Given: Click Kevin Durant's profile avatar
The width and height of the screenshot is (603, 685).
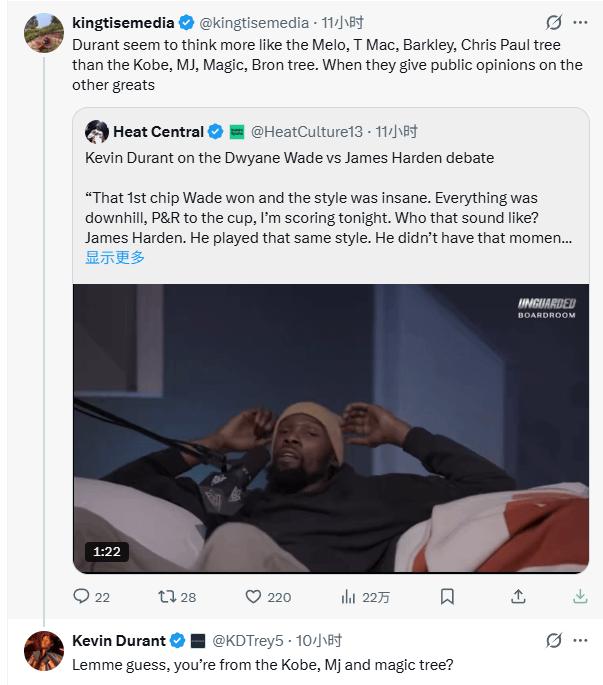Looking at the screenshot, I should (x=44, y=652).
